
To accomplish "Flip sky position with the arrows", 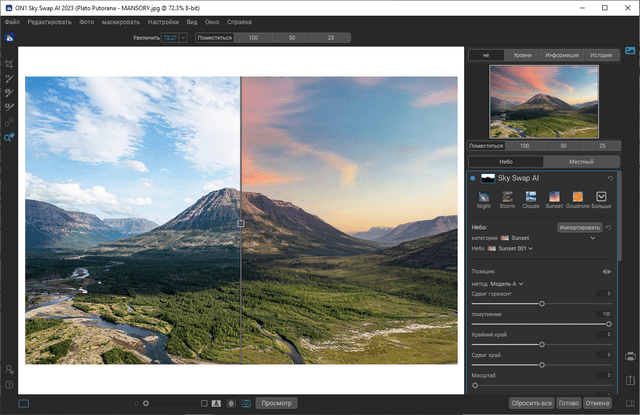I will point(605,271).
